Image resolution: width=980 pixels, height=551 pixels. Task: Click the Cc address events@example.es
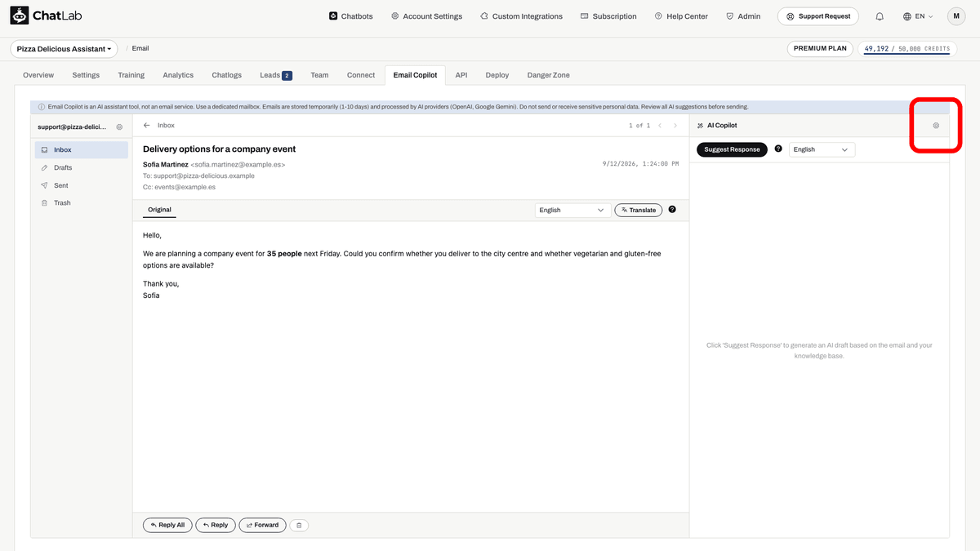click(x=185, y=187)
